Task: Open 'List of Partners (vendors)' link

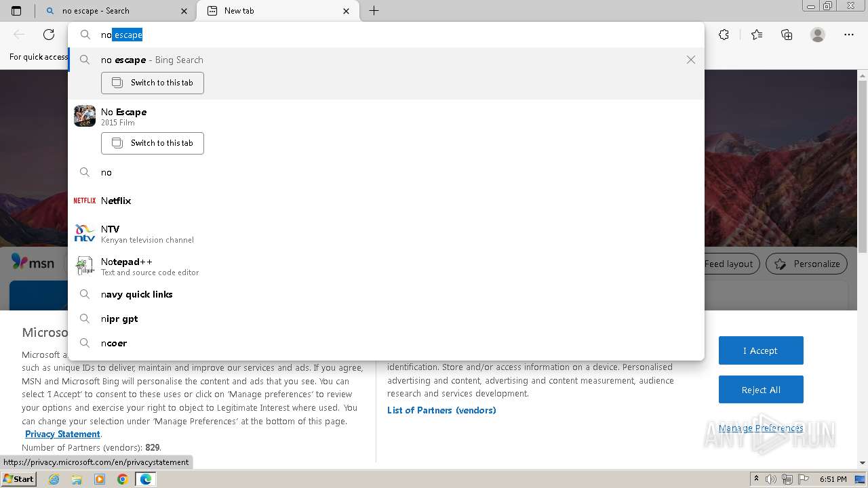Action: tap(441, 410)
